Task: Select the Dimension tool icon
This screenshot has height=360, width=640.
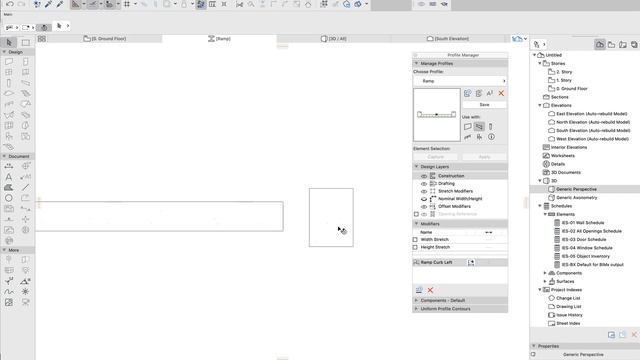Action: [x=9, y=166]
